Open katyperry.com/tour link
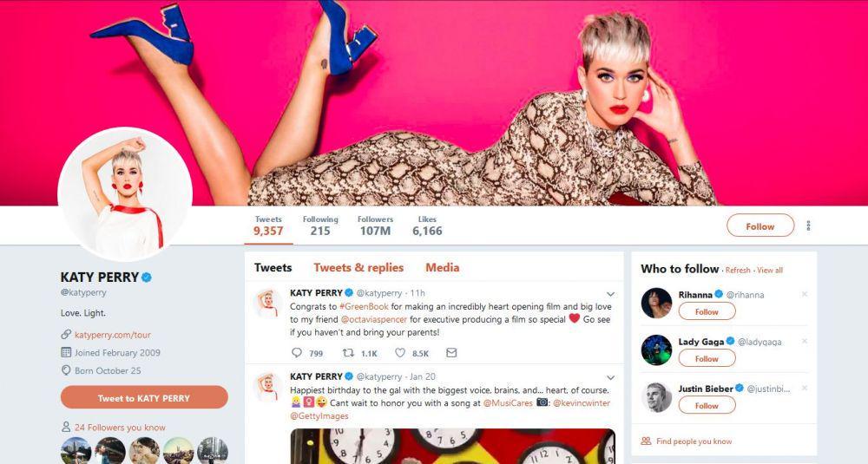 tap(112, 335)
